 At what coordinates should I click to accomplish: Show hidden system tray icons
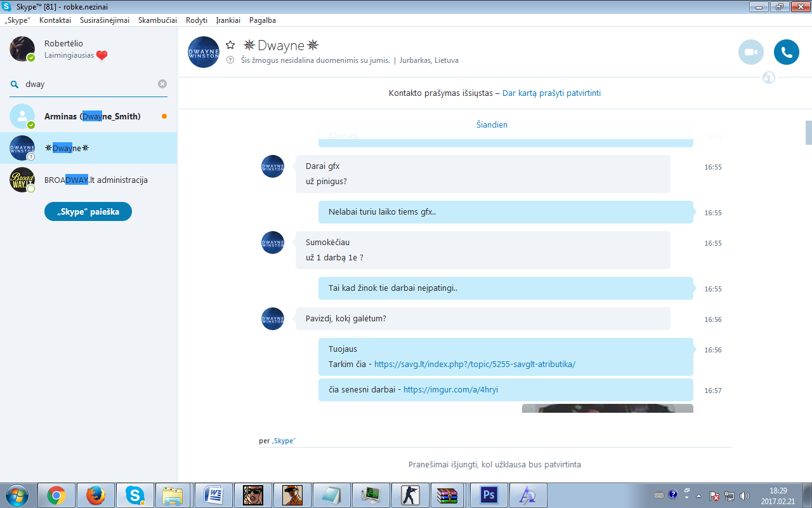699,495
